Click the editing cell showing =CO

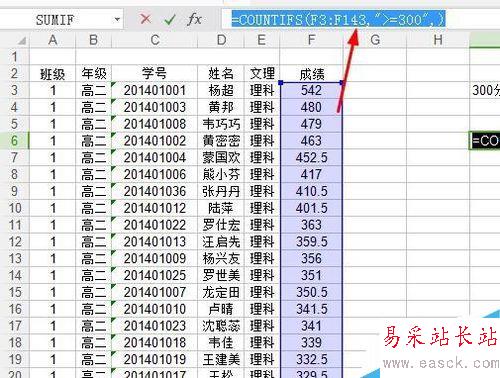[485, 141]
